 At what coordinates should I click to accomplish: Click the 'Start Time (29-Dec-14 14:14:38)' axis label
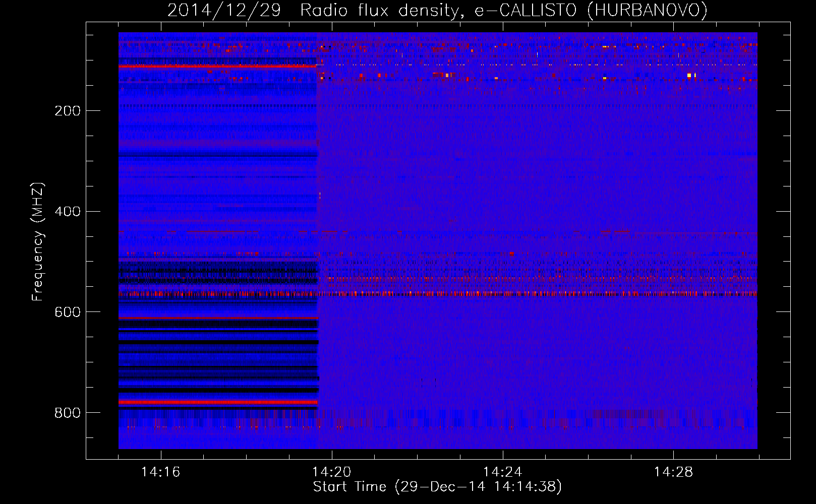(437, 487)
